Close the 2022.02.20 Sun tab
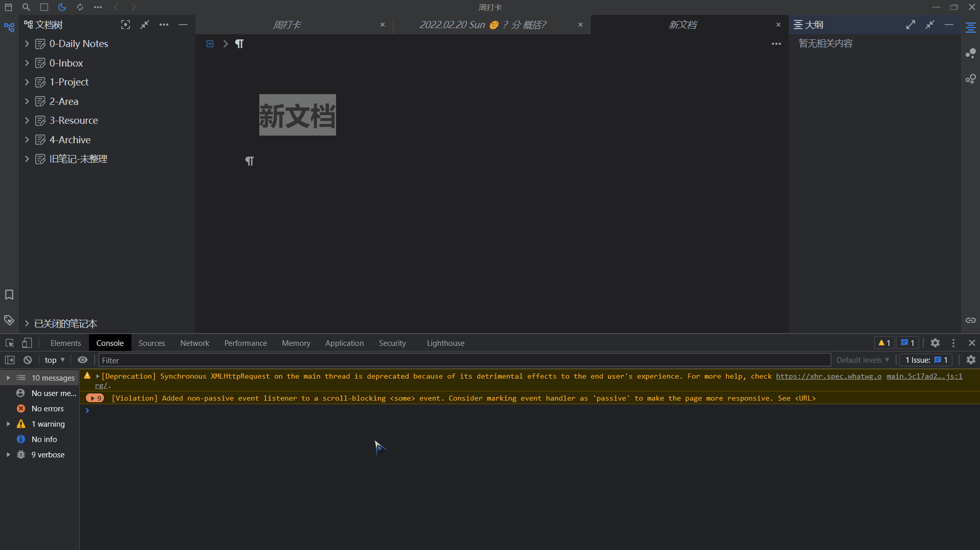The width and height of the screenshot is (980, 550). coord(581,25)
